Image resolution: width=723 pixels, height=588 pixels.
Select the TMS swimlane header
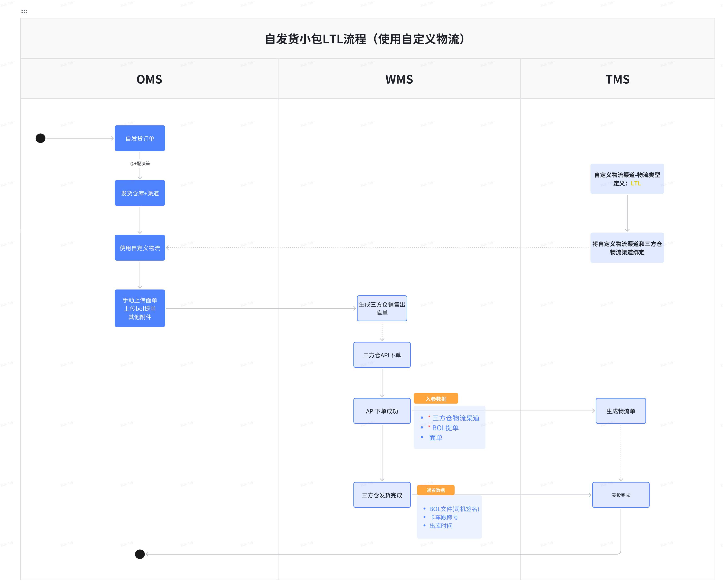[617, 79]
